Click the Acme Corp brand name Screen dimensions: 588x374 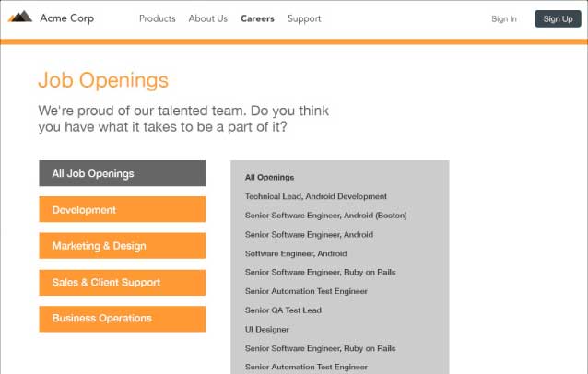[67, 18]
